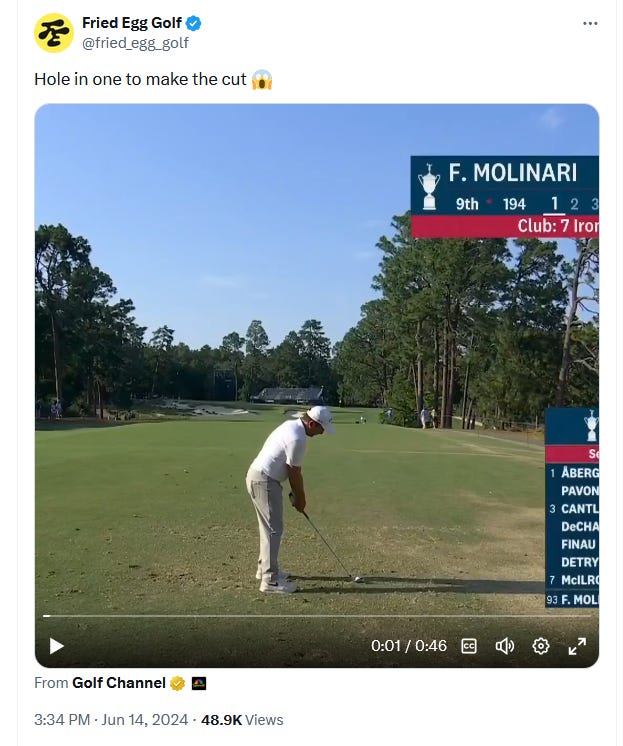This screenshot has width=623, height=746.
Task: Open video settings gear
Action: [541, 646]
